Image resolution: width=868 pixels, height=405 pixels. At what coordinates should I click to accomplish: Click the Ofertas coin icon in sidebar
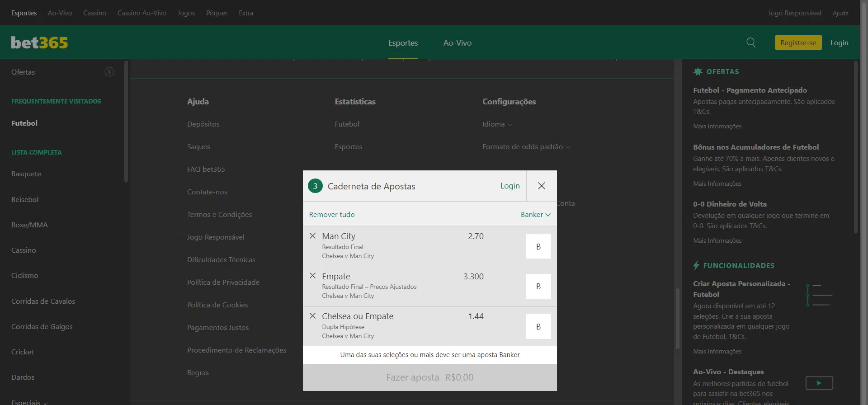tap(109, 72)
